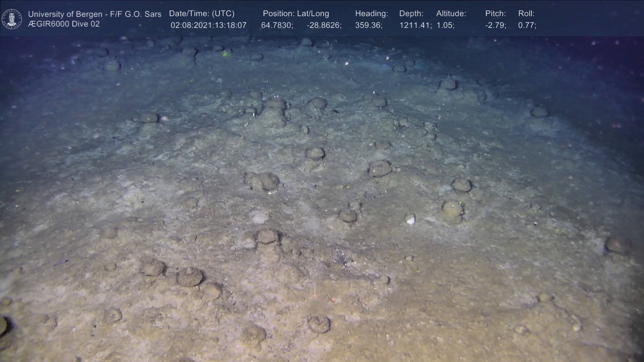Click the white shell on the seafloor
This screenshot has height=362, width=644.
(x=410, y=220)
